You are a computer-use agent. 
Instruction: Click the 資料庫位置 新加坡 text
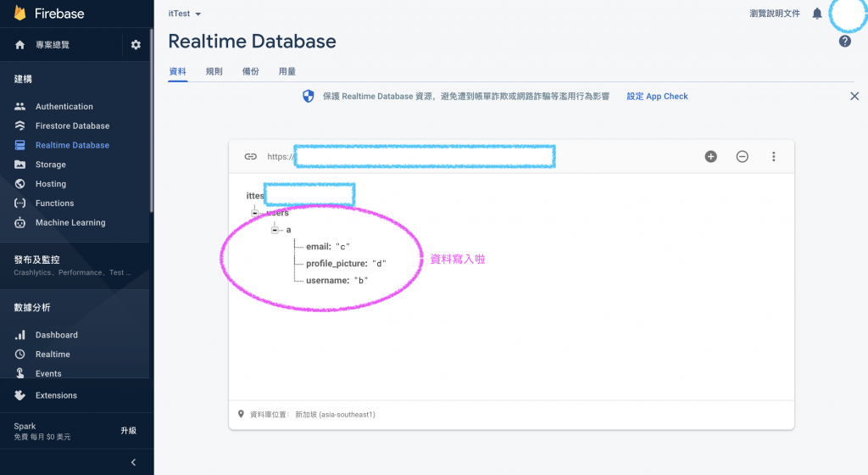coord(313,414)
